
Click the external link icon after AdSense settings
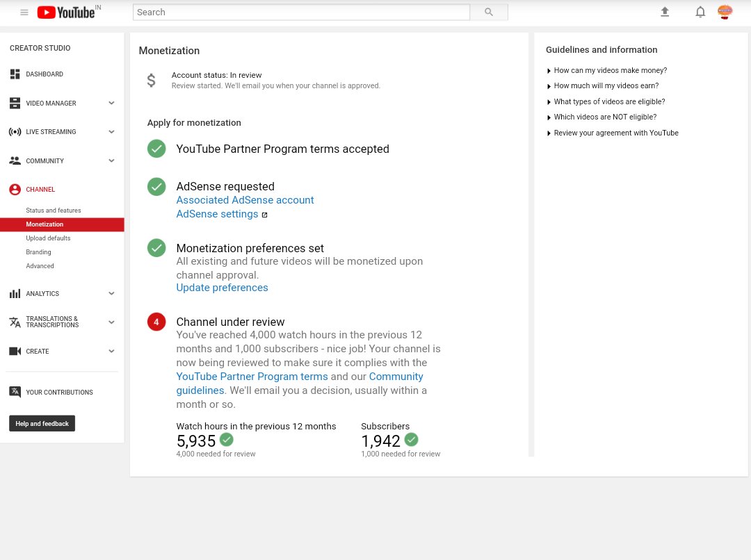[x=264, y=215]
